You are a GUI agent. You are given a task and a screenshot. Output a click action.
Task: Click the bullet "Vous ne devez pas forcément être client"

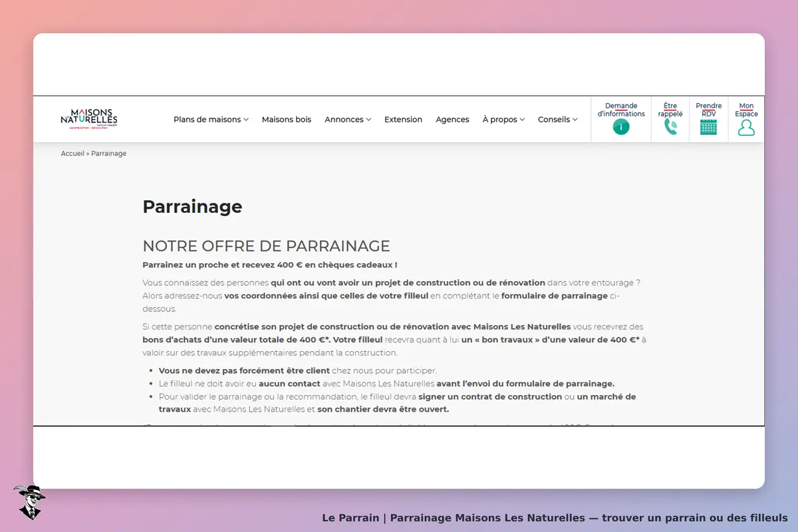coord(244,371)
